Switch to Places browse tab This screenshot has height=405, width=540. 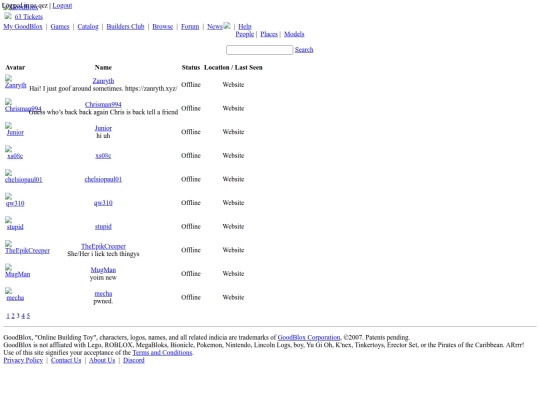(x=269, y=34)
